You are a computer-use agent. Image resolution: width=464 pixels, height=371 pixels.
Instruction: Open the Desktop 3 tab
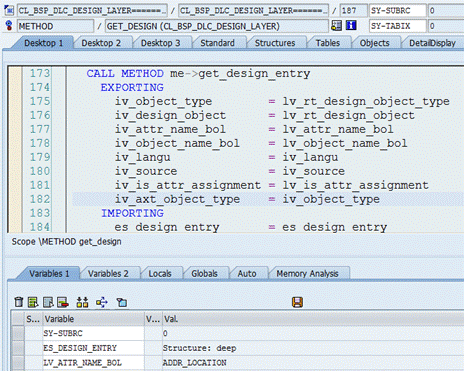click(x=160, y=43)
